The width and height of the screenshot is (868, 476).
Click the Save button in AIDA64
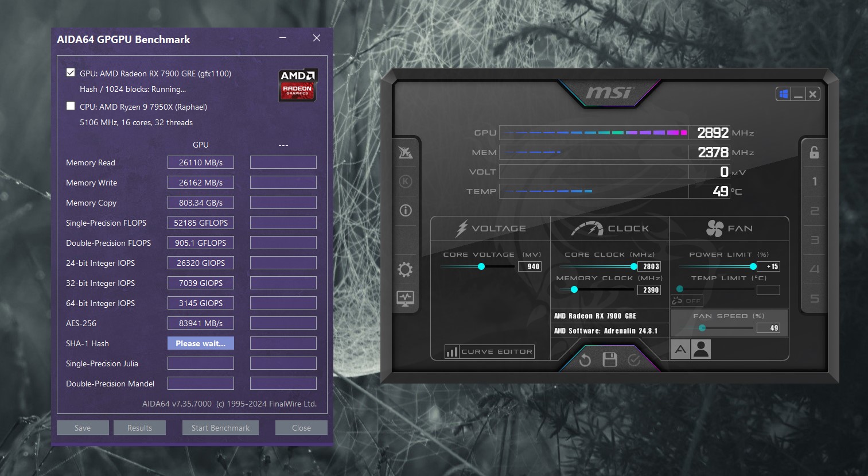pyautogui.click(x=83, y=428)
